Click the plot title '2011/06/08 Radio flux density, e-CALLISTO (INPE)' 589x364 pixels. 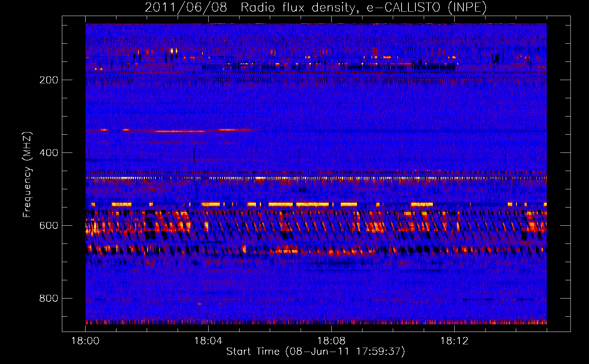pyautogui.click(x=316, y=7)
